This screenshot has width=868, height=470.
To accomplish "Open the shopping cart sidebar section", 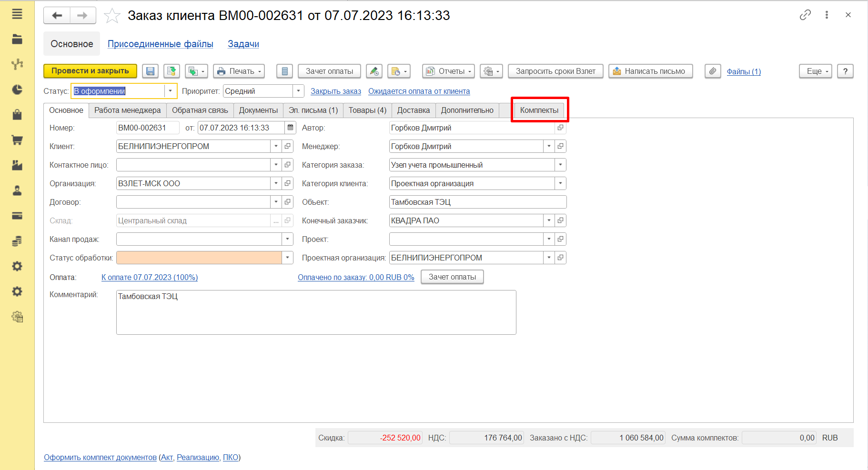I will coord(17,140).
